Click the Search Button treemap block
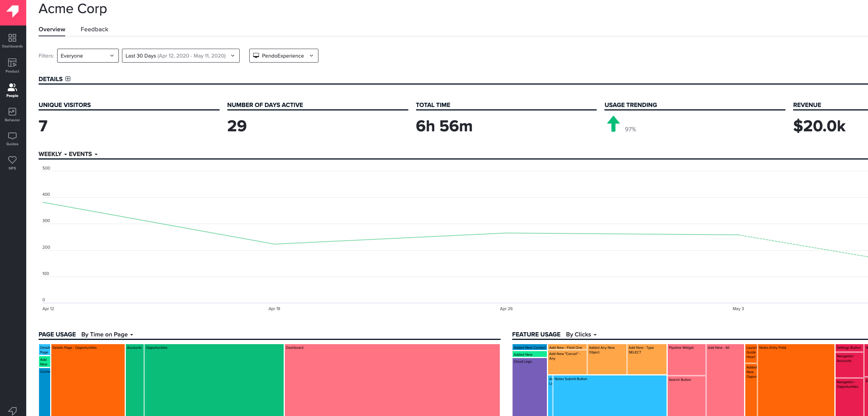868x416 pixels. [x=687, y=396]
